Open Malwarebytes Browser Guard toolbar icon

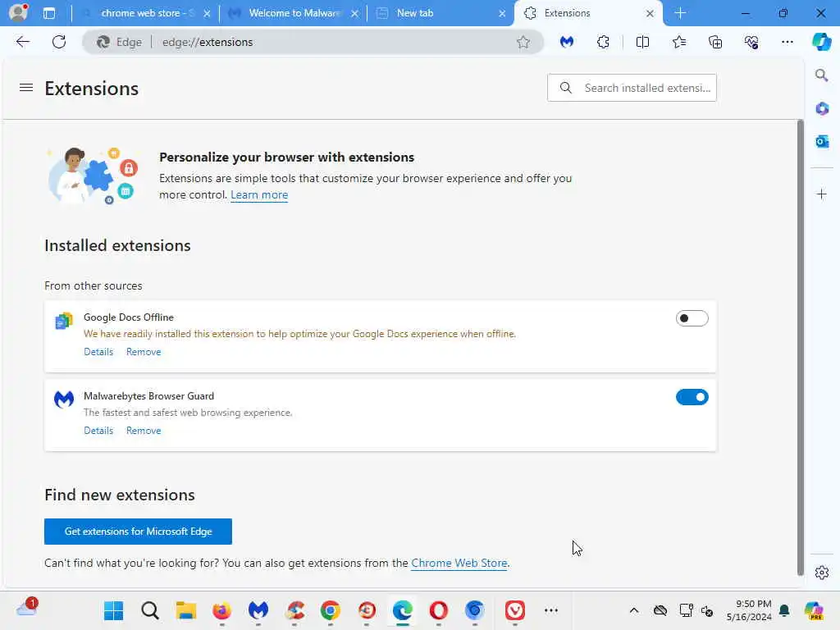(567, 42)
